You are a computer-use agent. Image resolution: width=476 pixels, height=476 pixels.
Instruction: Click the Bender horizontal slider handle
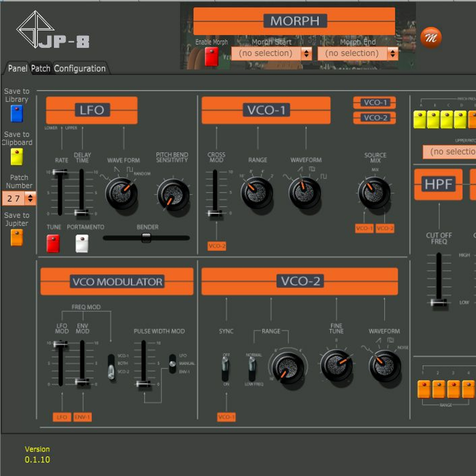click(x=146, y=238)
